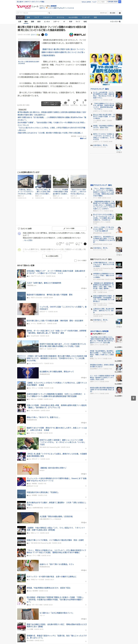Open article リュウジ氏、GACKTに反論
Viewport: 138px width, 644px height.
63,308
